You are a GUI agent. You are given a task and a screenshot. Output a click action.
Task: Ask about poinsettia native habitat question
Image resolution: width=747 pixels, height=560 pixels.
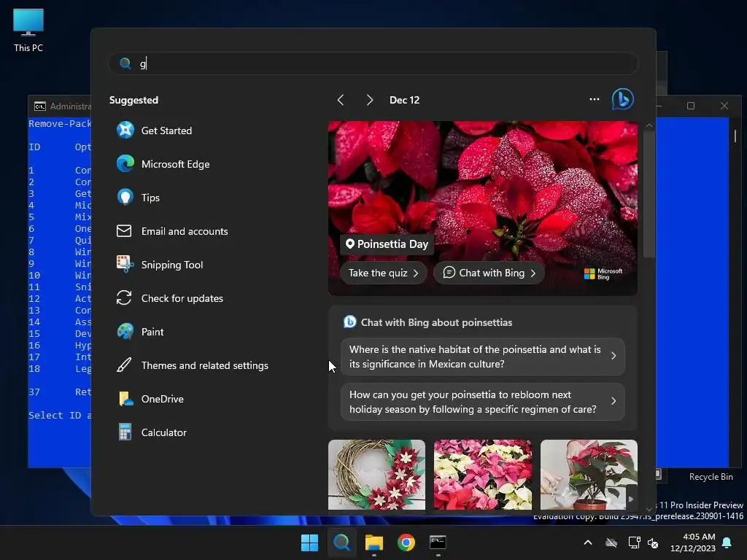(483, 357)
